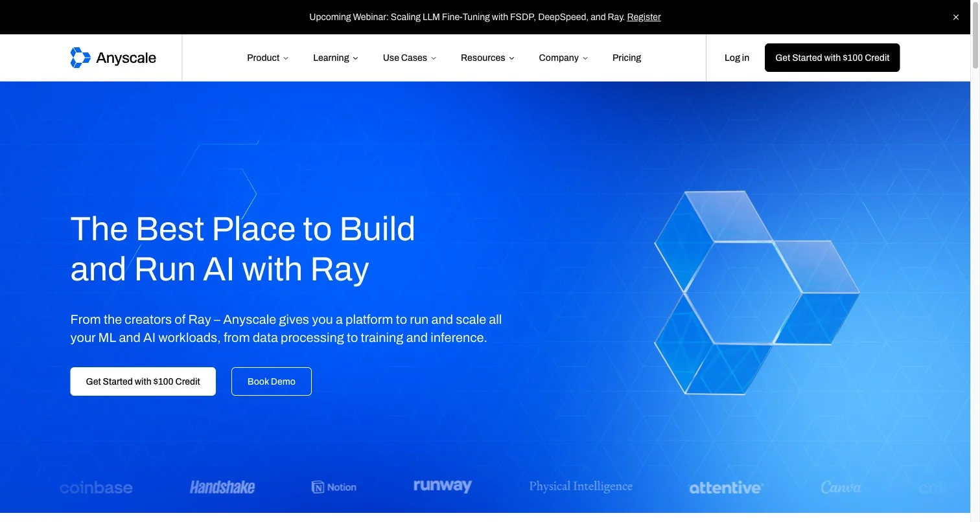The image size is (980, 522).
Task: Click Get Started with $100 Credit in hero
Action: (x=143, y=381)
